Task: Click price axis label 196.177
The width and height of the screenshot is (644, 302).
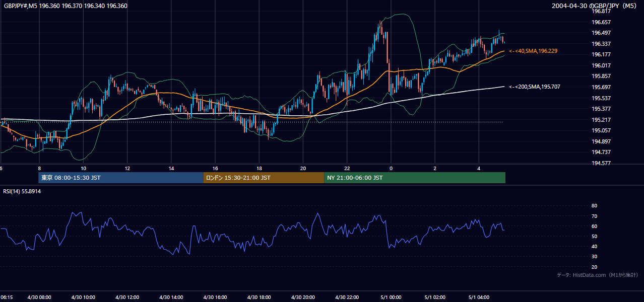Action: click(x=602, y=55)
